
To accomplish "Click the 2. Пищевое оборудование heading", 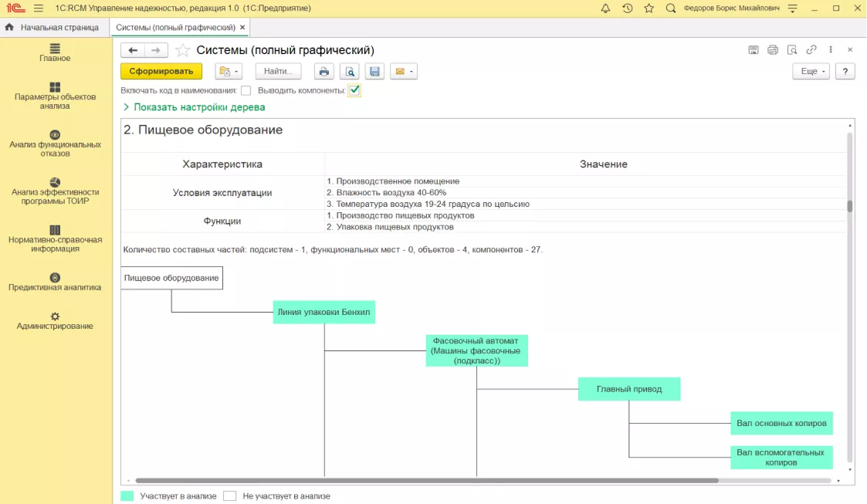I will [x=203, y=130].
